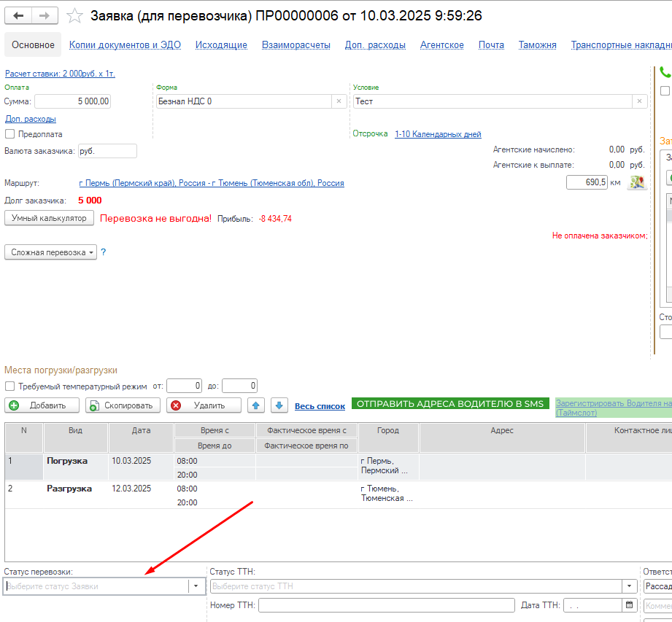672x622 pixels.
Task: Click the Дата column header
Action: pyautogui.click(x=141, y=438)
